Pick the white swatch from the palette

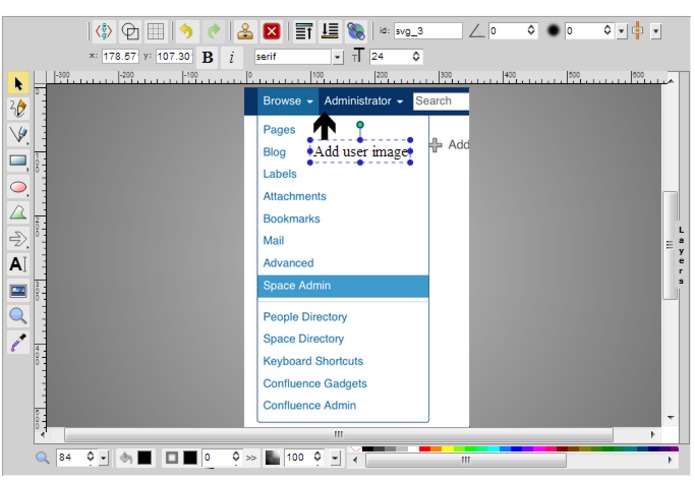(x=413, y=449)
